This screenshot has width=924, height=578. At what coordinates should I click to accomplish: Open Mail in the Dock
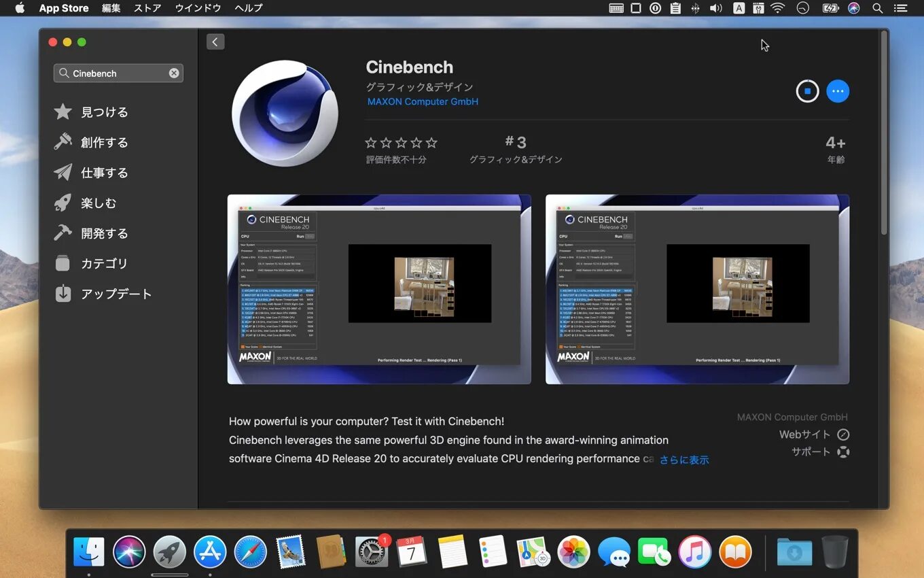point(291,551)
